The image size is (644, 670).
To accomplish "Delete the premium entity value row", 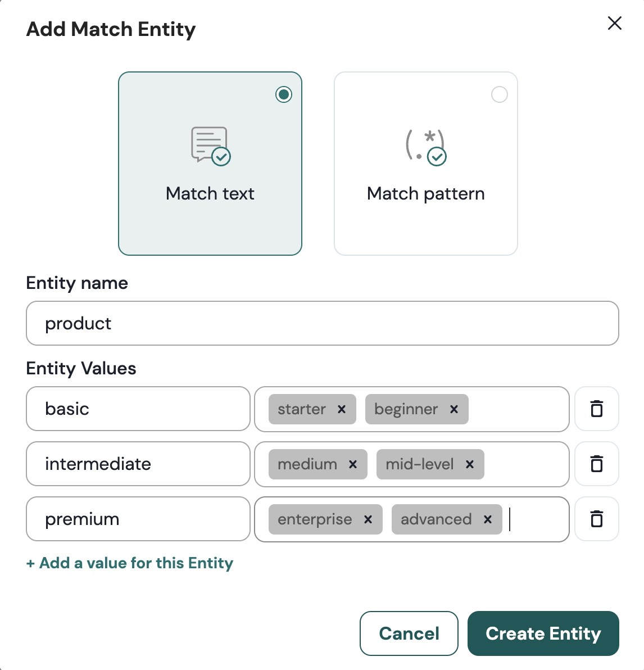I will pyautogui.click(x=597, y=519).
